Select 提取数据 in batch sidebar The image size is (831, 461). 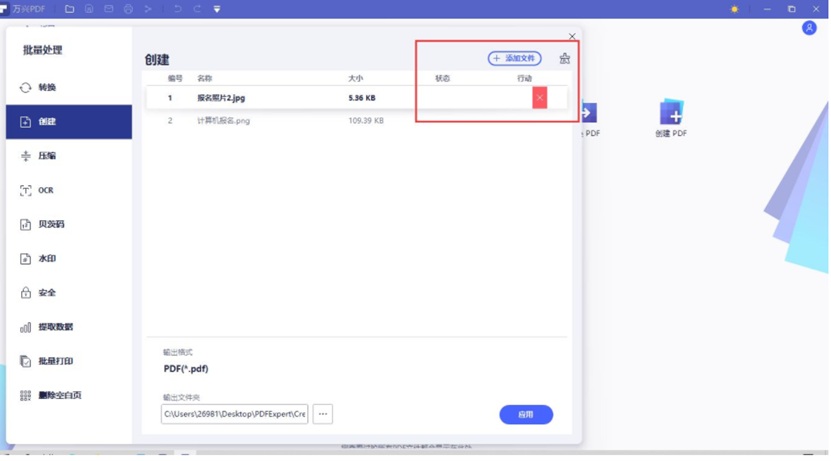[x=69, y=327]
